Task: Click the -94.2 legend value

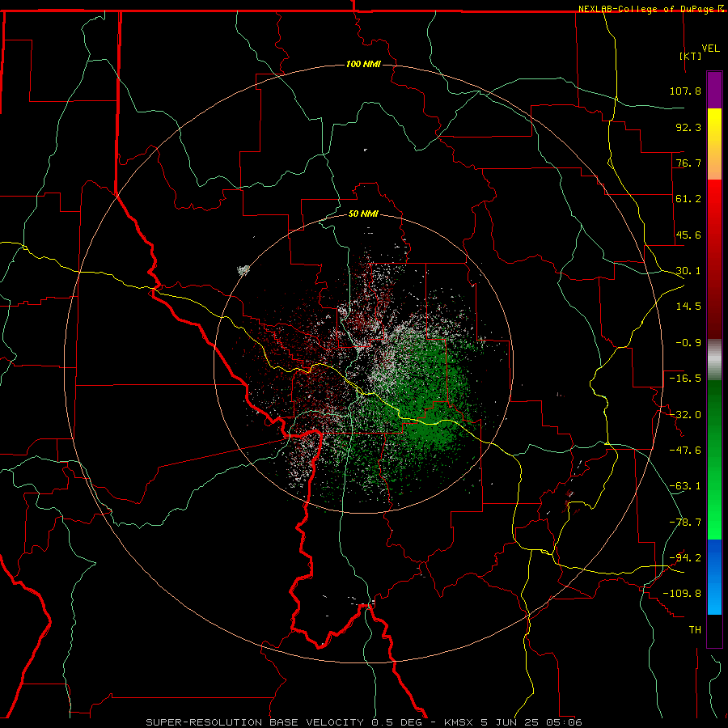Action: (685, 558)
